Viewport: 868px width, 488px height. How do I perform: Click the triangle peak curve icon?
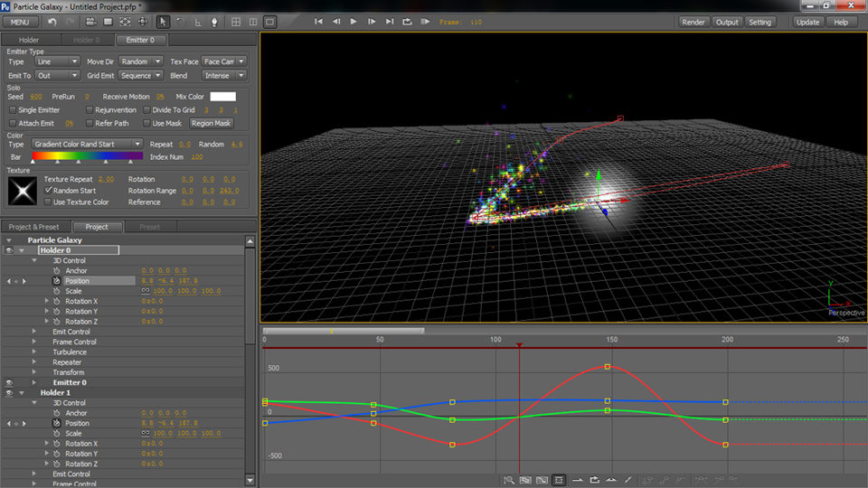tap(611, 480)
